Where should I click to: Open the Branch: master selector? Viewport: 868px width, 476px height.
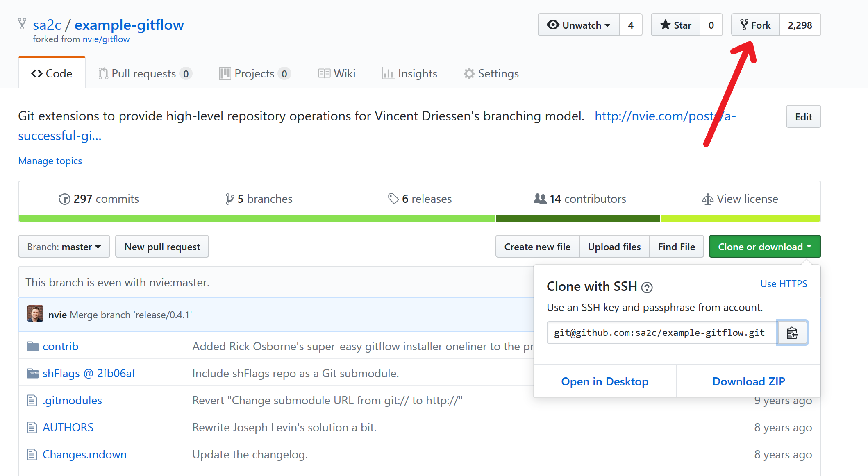64,247
